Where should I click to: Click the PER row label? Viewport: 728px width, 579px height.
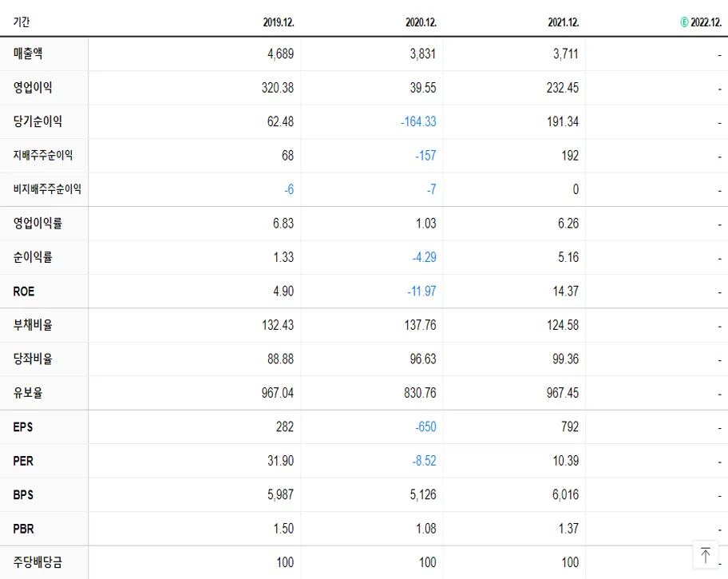point(23,461)
